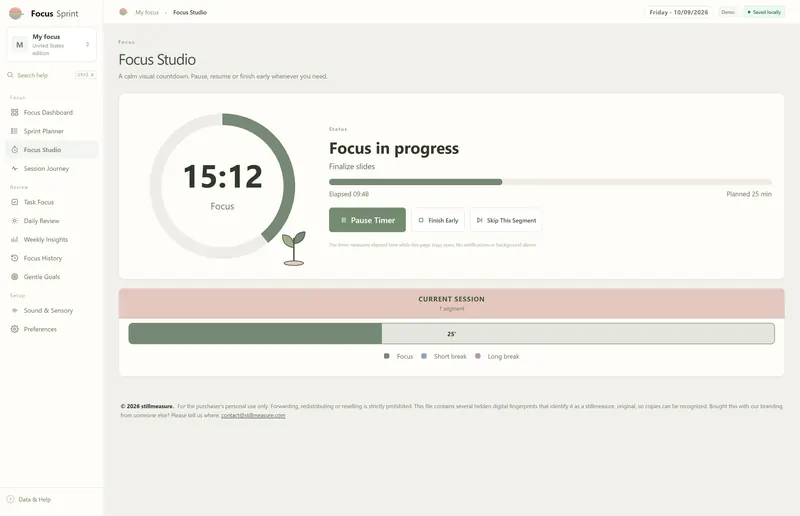Click the Current Session header band
Image resolution: width=800 pixels, height=516 pixels.
tap(452, 304)
